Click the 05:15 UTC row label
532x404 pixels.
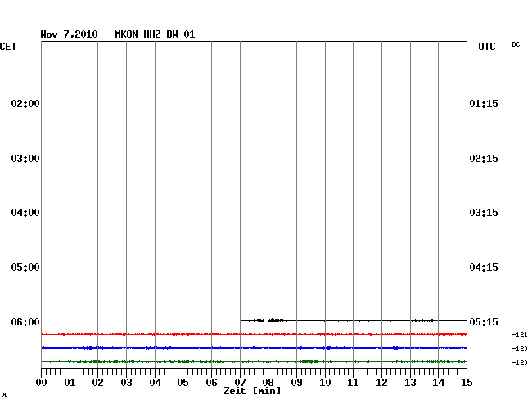(484, 321)
